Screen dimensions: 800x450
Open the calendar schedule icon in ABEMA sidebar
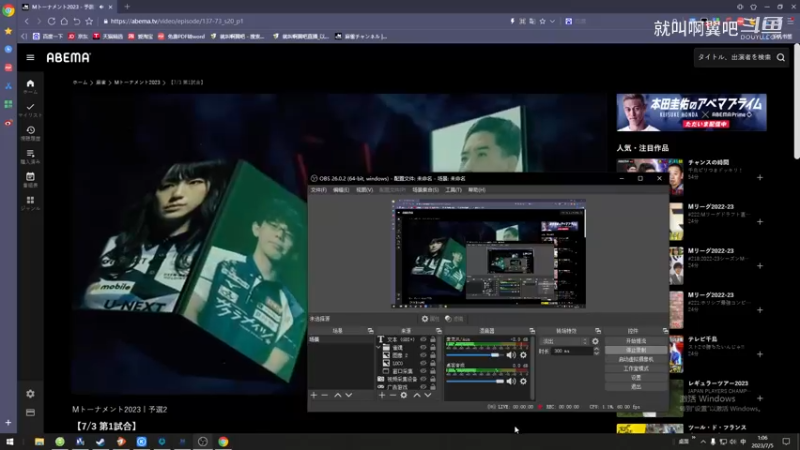pyautogui.click(x=30, y=177)
